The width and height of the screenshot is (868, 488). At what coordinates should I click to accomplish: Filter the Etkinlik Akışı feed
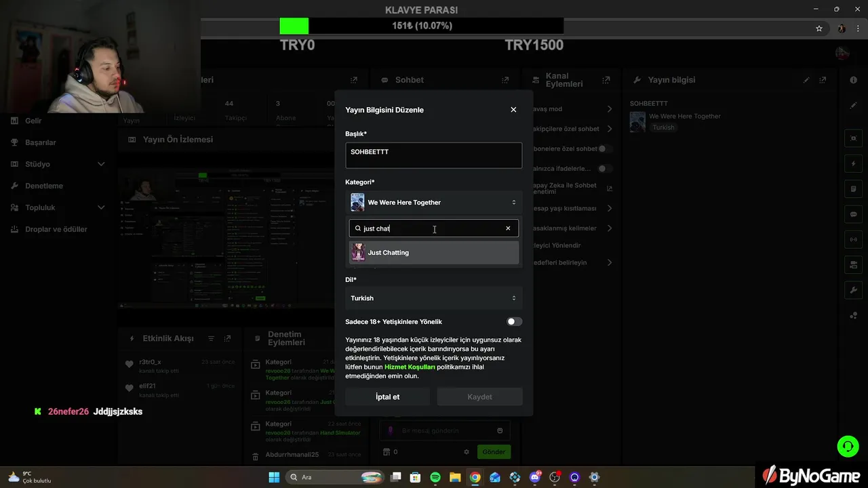pyautogui.click(x=211, y=338)
